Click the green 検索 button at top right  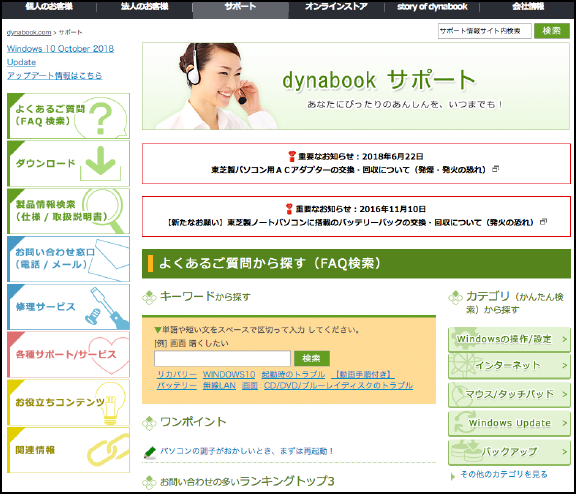click(x=551, y=31)
